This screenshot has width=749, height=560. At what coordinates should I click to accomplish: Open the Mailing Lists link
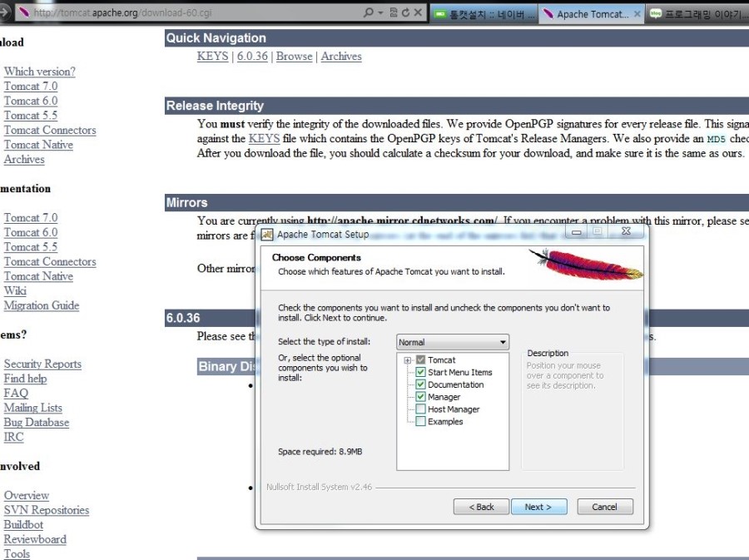[x=33, y=408]
